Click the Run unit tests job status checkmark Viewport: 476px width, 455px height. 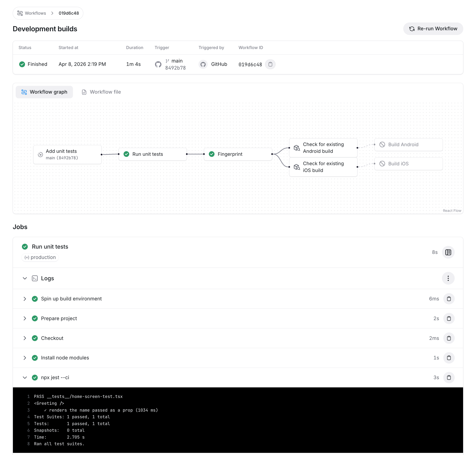25,247
